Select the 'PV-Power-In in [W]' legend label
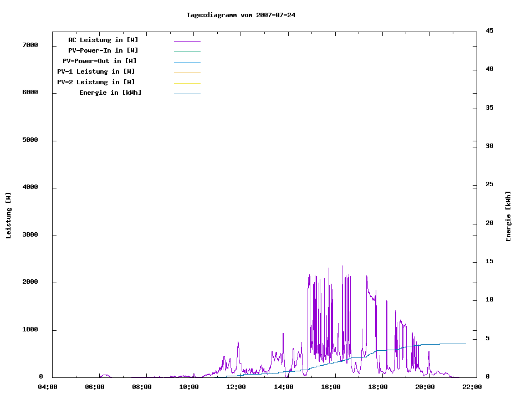532x399 pixels. tap(103, 50)
